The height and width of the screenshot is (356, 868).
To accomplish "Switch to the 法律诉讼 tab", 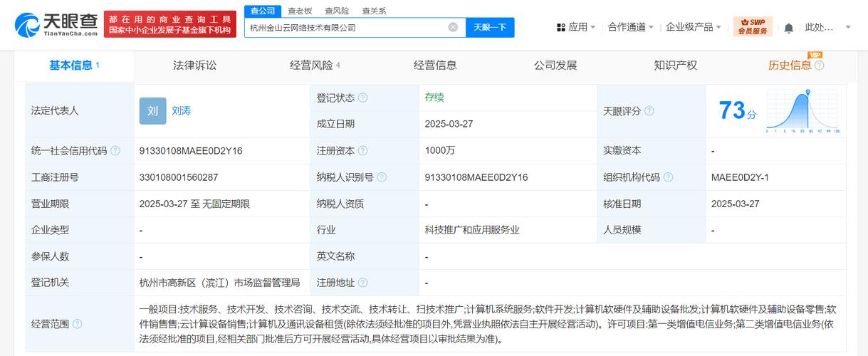I will pos(194,66).
